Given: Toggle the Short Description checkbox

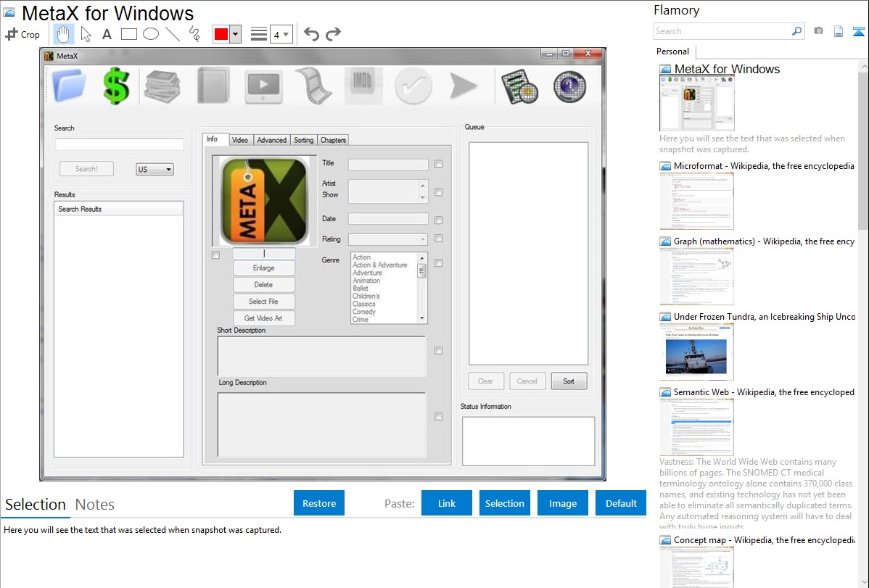Looking at the screenshot, I should point(438,350).
